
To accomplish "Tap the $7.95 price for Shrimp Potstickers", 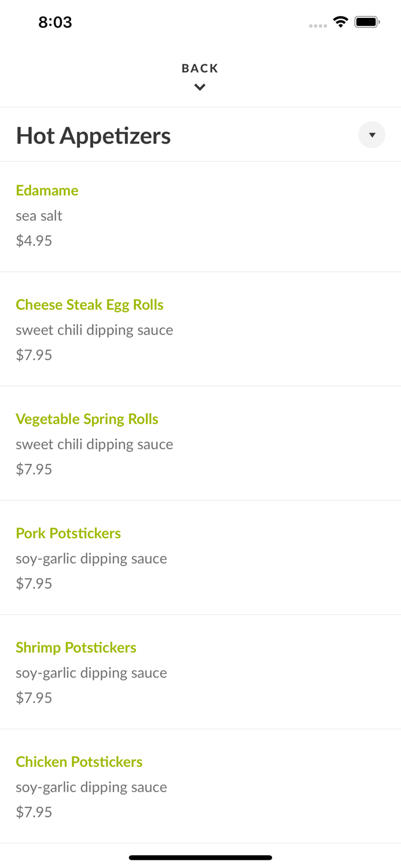I will 34,698.
